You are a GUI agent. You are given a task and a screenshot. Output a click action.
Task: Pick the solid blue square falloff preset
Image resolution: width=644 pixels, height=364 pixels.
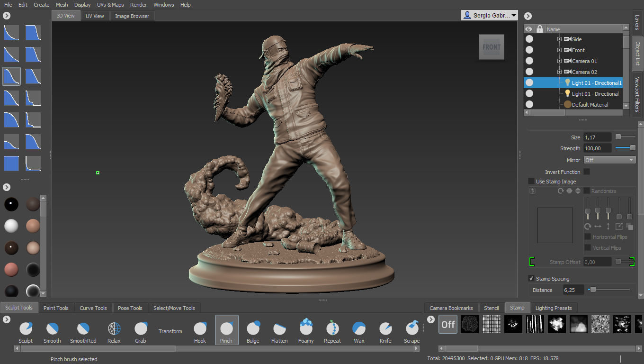(x=11, y=164)
